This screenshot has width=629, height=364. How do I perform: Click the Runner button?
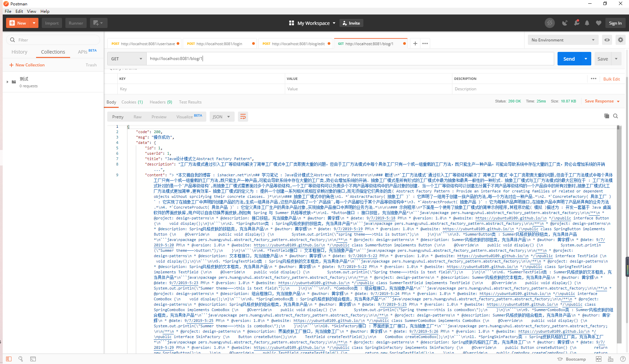tap(76, 23)
